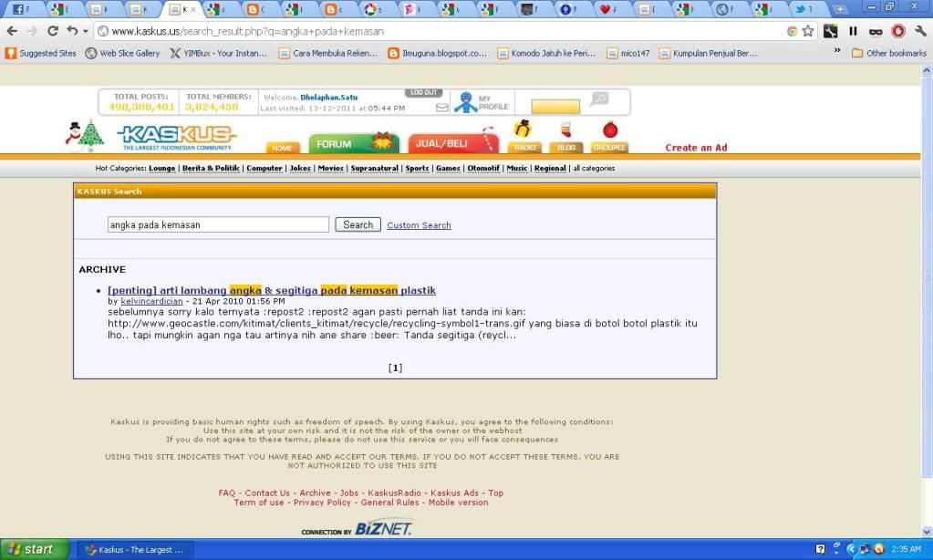Open the Radio gift-box tab
The image size is (933, 560).
pos(524,138)
